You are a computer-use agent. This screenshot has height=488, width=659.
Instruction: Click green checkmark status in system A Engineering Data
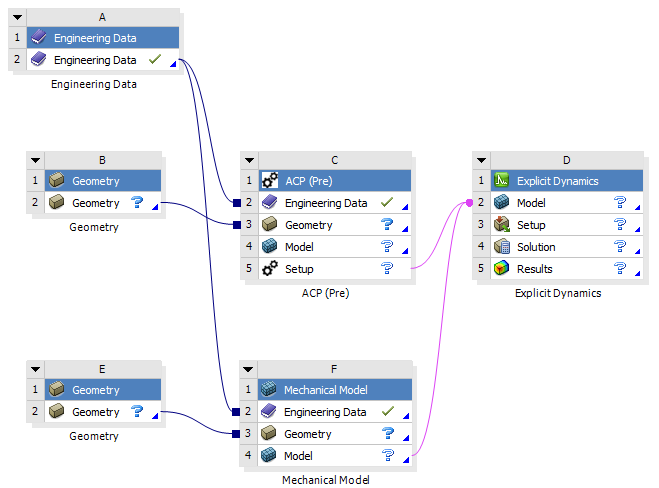click(x=155, y=59)
